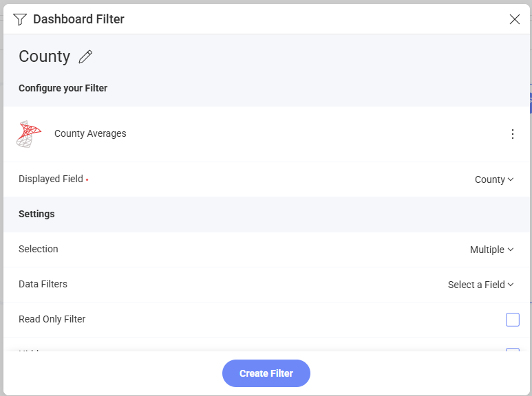
Task: Tick the partially visible checkbox below Read Only
Action: 512,351
